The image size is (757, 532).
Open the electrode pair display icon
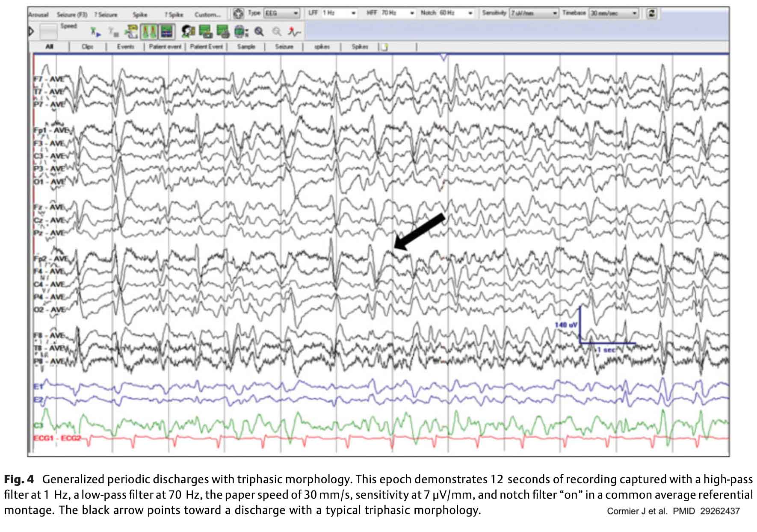(131, 31)
